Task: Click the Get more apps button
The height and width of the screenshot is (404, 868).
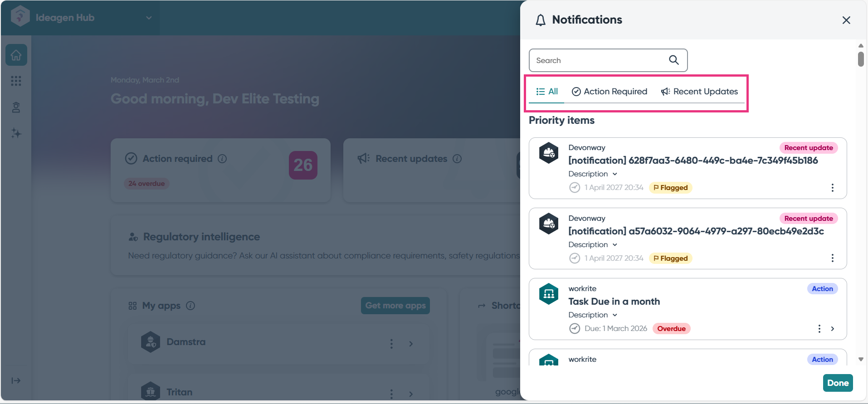Action: point(395,306)
